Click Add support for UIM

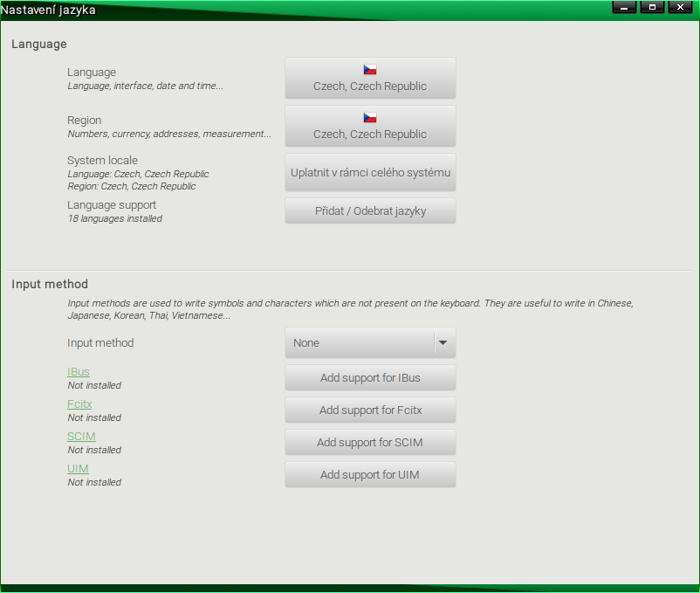point(370,475)
